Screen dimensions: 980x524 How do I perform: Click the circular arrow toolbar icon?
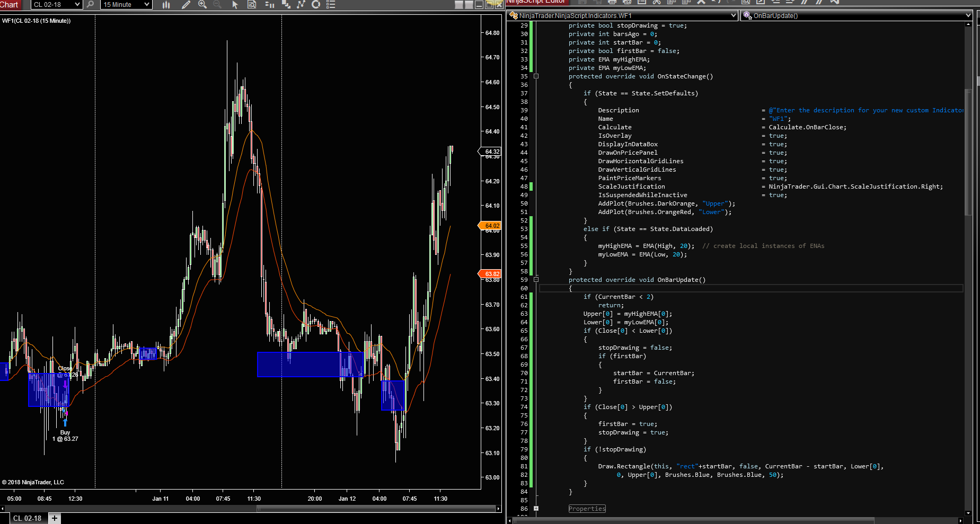(316, 5)
